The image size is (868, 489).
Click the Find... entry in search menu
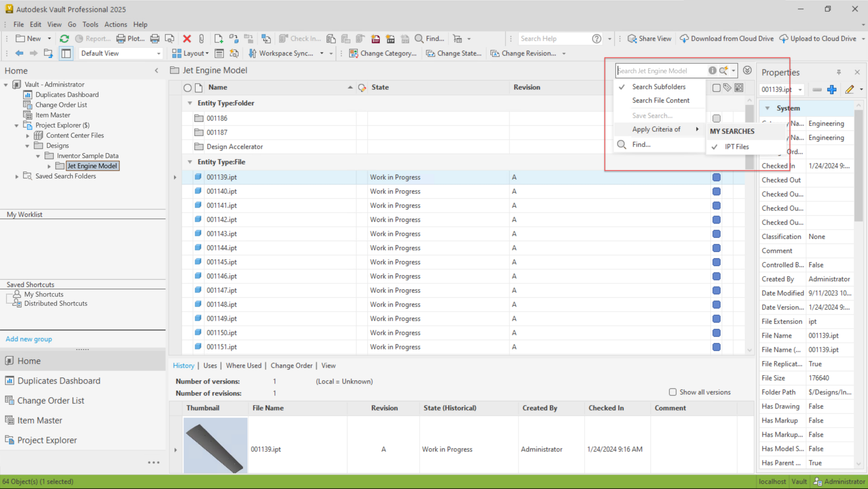click(x=641, y=145)
